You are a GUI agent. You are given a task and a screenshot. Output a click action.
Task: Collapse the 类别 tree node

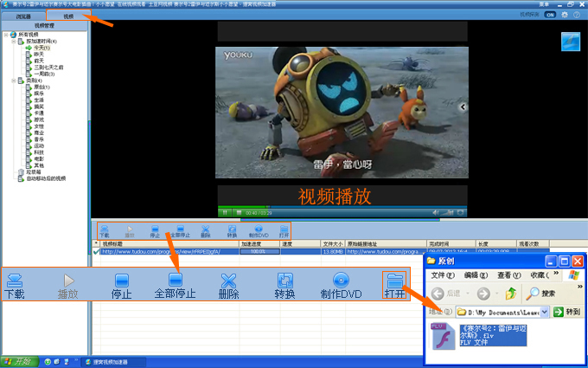(14, 81)
